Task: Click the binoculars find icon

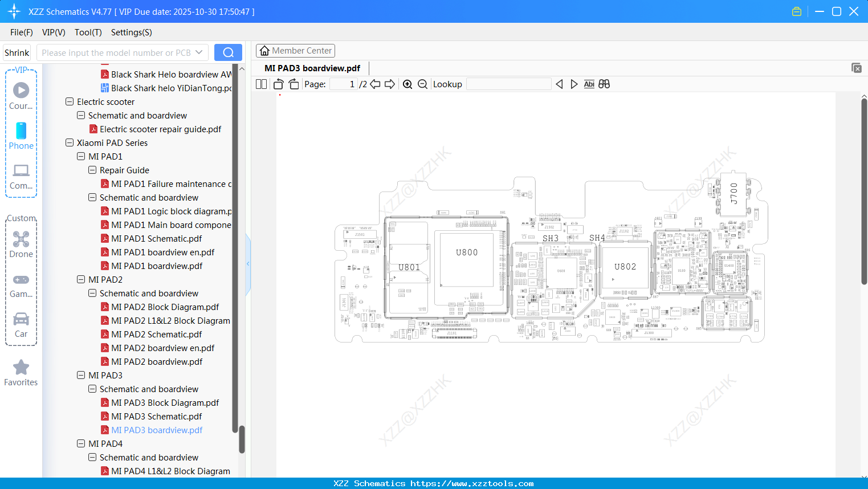Action: [604, 84]
